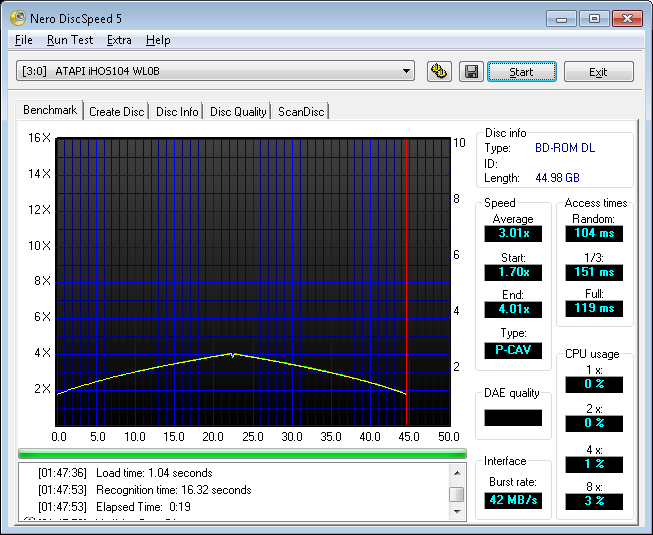Click the Start speed value 1.70x

[x=513, y=272]
